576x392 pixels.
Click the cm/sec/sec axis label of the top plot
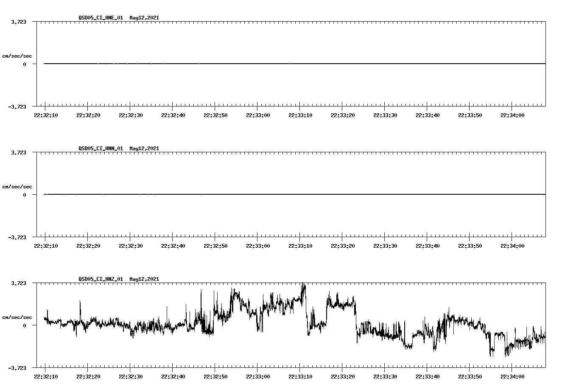coord(17,55)
